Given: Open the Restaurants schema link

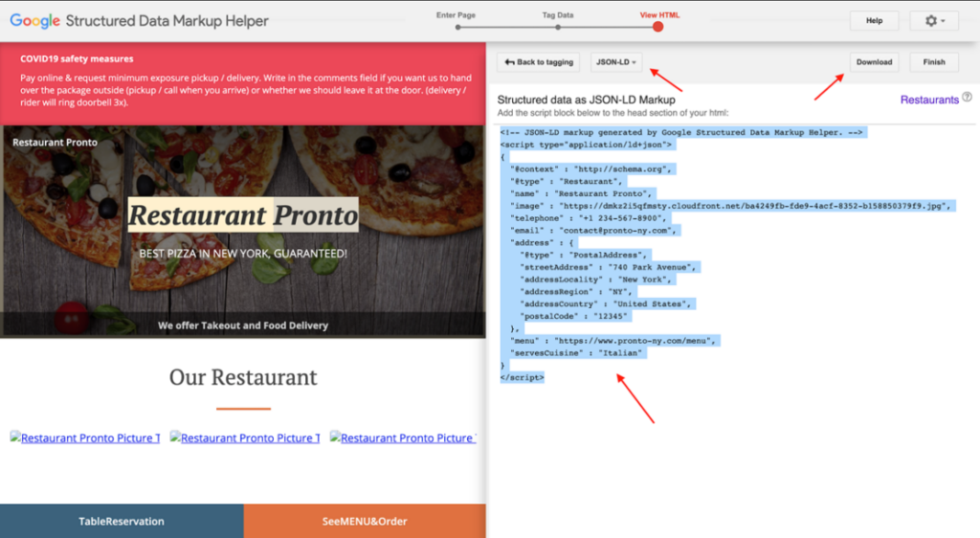Looking at the screenshot, I should pyautogui.click(x=928, y=100).
